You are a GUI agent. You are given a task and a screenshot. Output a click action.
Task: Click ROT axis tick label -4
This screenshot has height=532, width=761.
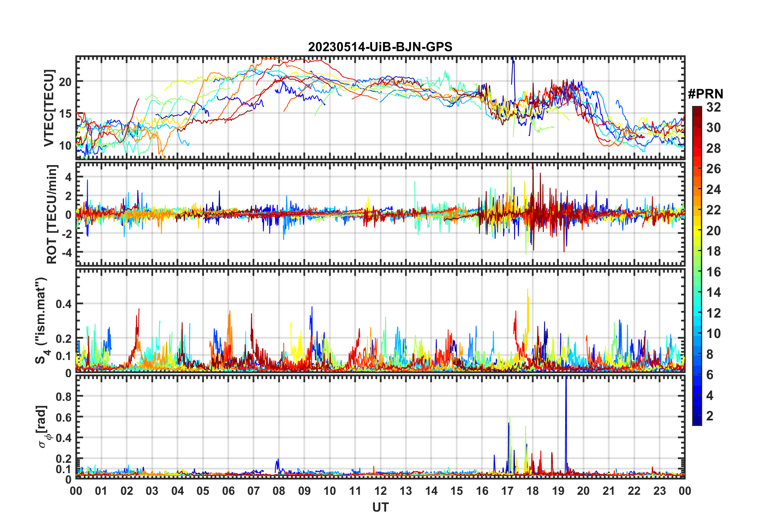pyautogui.click(x=67, y=252)
